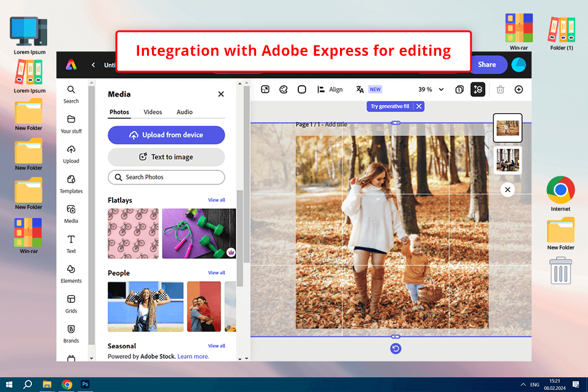Click the Adobe Express logo
This screenshot has height=392, width=588.
point(71,65)
